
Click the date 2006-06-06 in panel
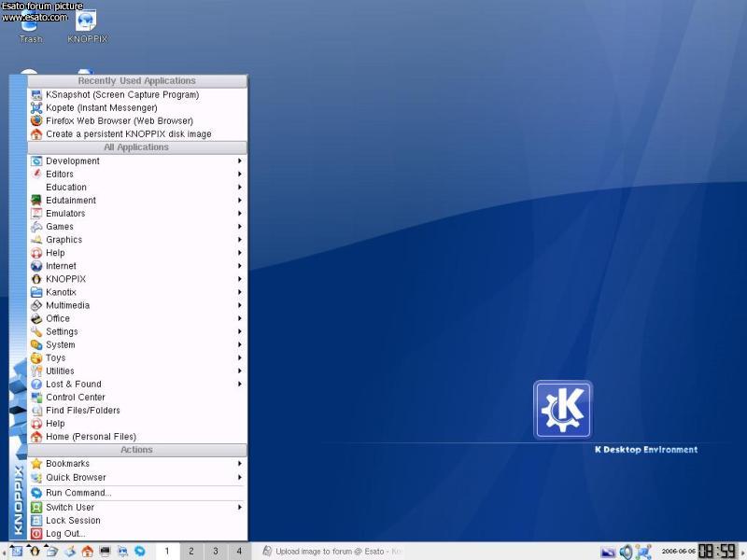(x=679, y=552)
